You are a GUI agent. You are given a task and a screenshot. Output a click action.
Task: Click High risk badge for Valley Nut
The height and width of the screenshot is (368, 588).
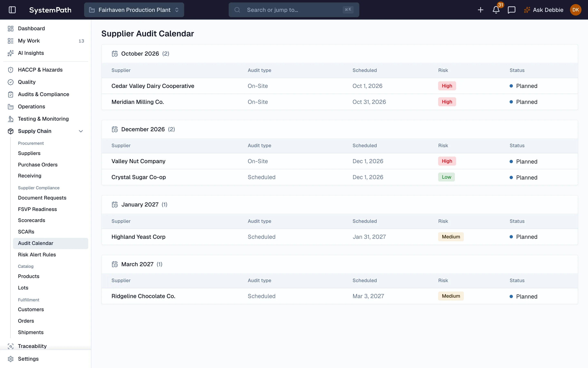click(447, 161)
